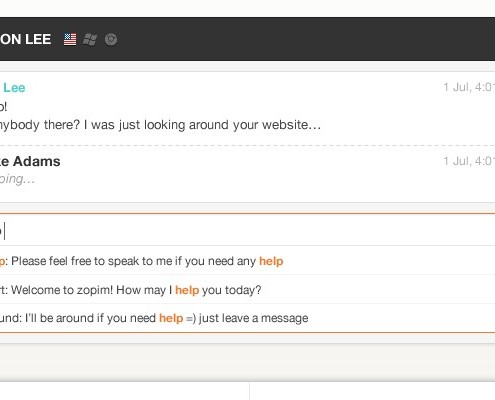This screenshot has width=495, height=400.
Task: Click the dark chat header bar
Action: tap(247, 39)
